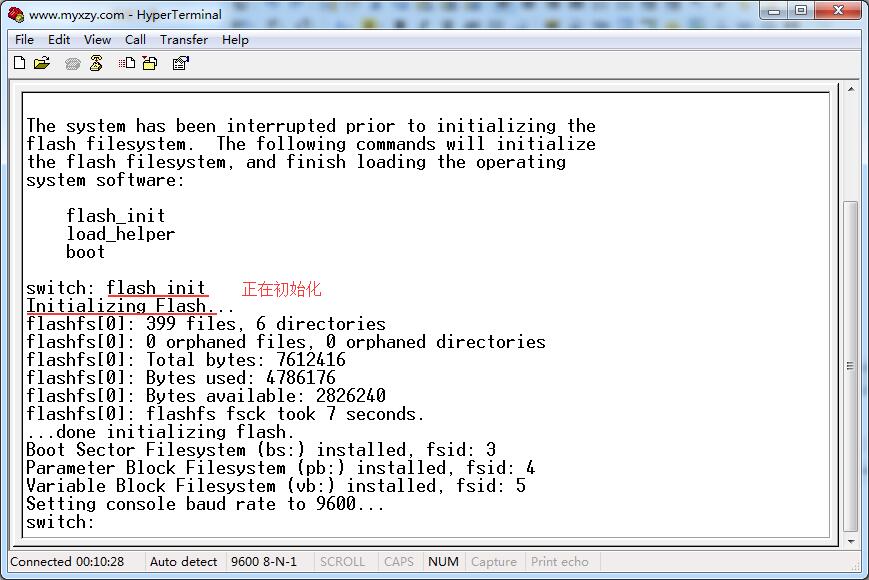Click the Capture status bar field
This screenshot has height=580, width=869.
click(494, 561)
